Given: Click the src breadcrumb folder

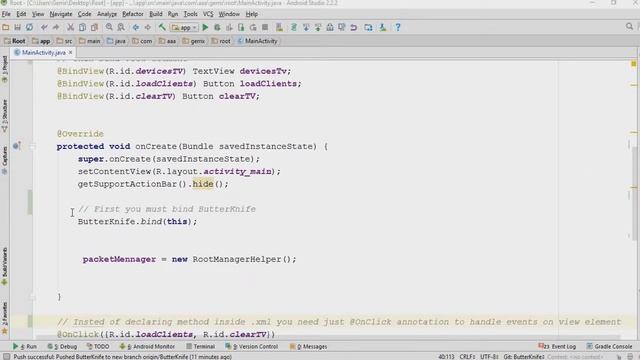Looking at the screenshot, I should [x=64, y=41].
